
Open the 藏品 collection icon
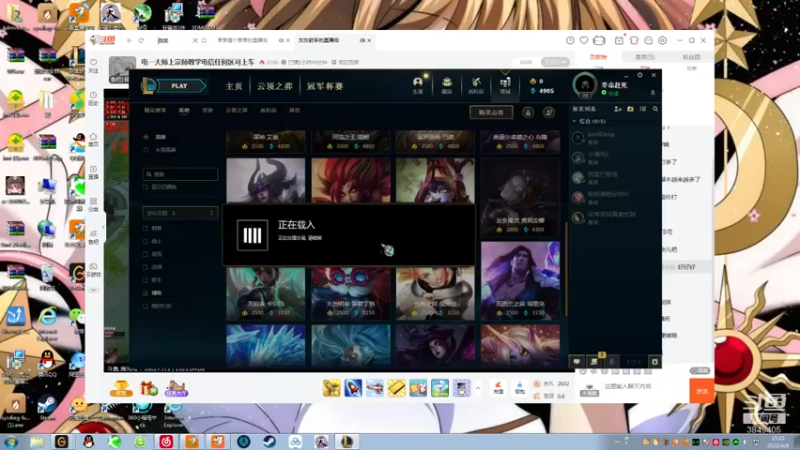pyautogui.click(x=447, y=85)
